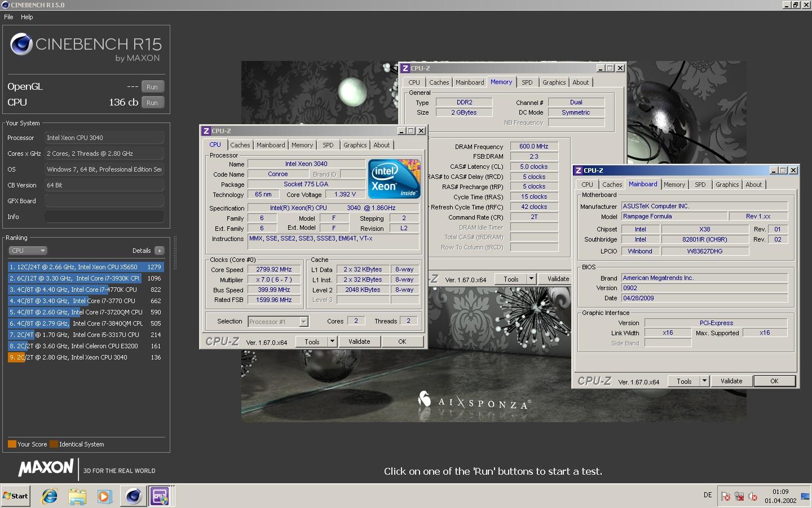Image resolution: width=812 pixels, height=508 pixels.
Task: Click the Info field in Your System
Action: click(104, 217)
